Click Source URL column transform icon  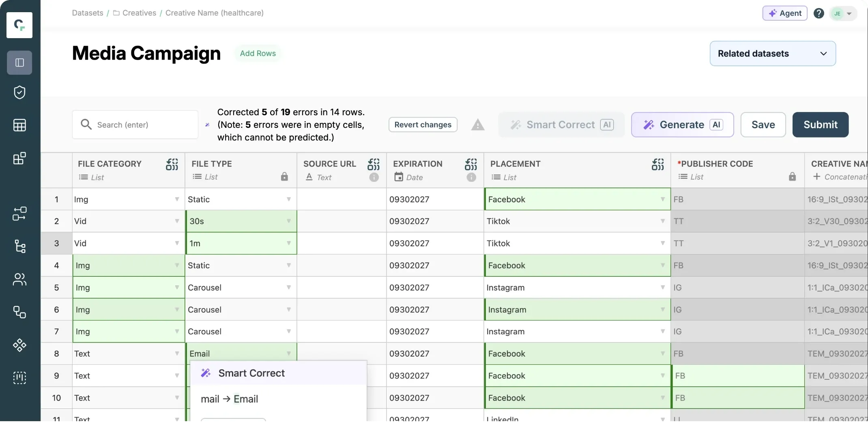click(x=374, y=164)
